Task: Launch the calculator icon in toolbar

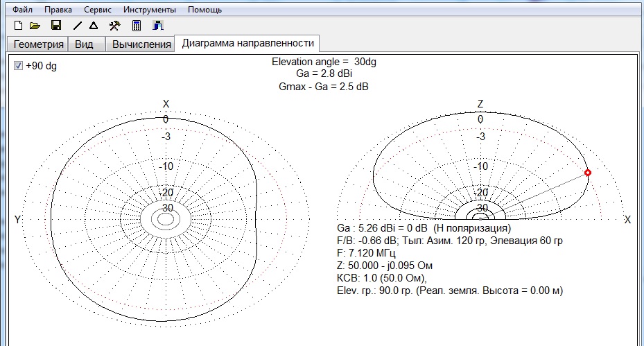Action: click(137, 26)
